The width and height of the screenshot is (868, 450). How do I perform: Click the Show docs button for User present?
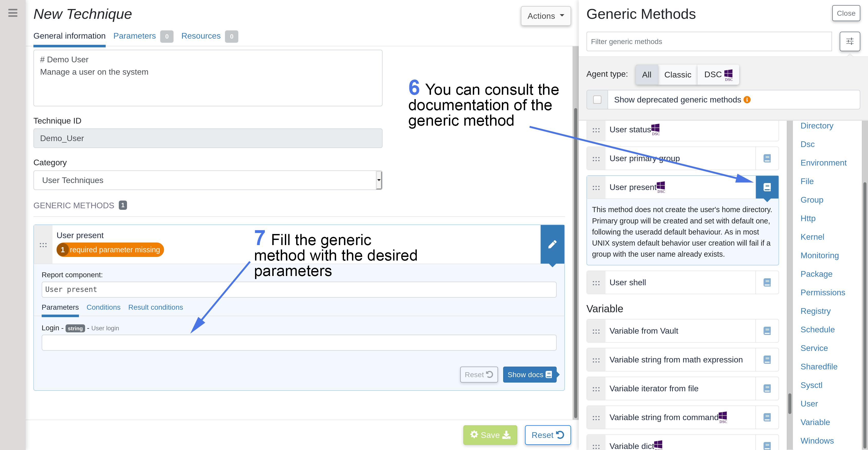(528, 374)
